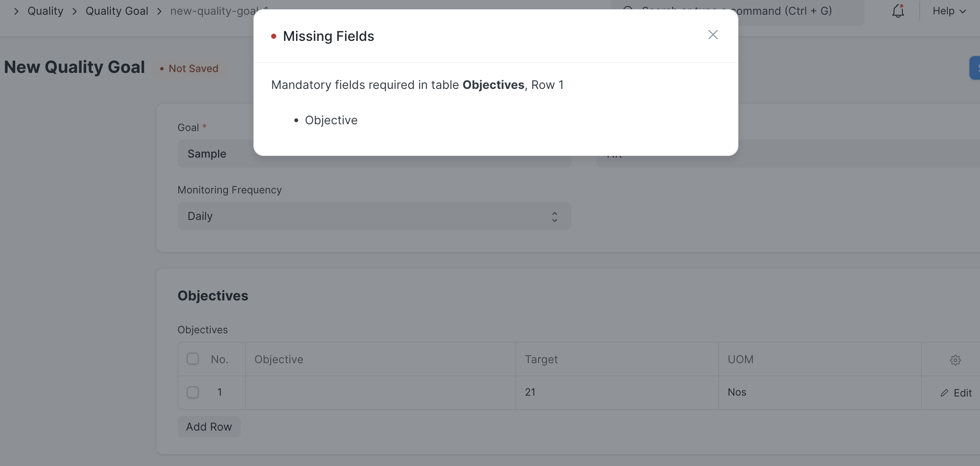Screen dimensions: 980x466
Task: Click the chevron before Quality breadcrumb
Action: coord(16,11)
